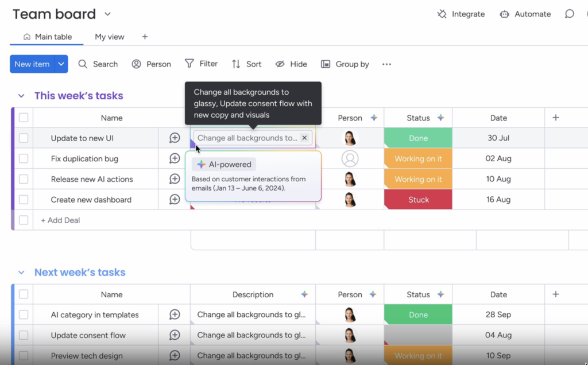Open updates for Preview tech design
The width and height of the screenshot is (588, 365).
tap(175, 355)
